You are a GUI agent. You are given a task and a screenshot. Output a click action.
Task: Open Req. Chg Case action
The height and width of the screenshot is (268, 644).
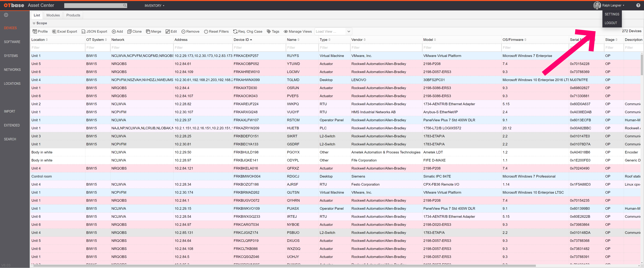click(248, 31)
